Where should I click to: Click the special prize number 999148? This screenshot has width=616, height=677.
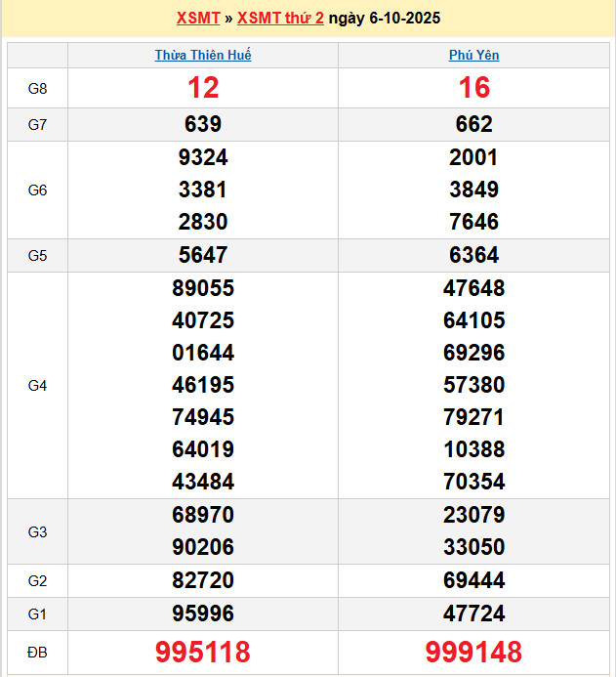coord(473,652)
